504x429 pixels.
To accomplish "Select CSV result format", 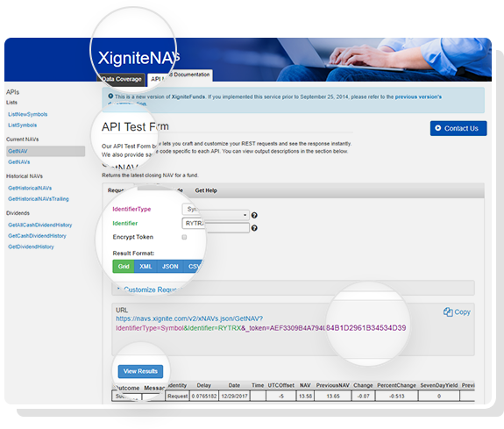I will click(194, 267).
